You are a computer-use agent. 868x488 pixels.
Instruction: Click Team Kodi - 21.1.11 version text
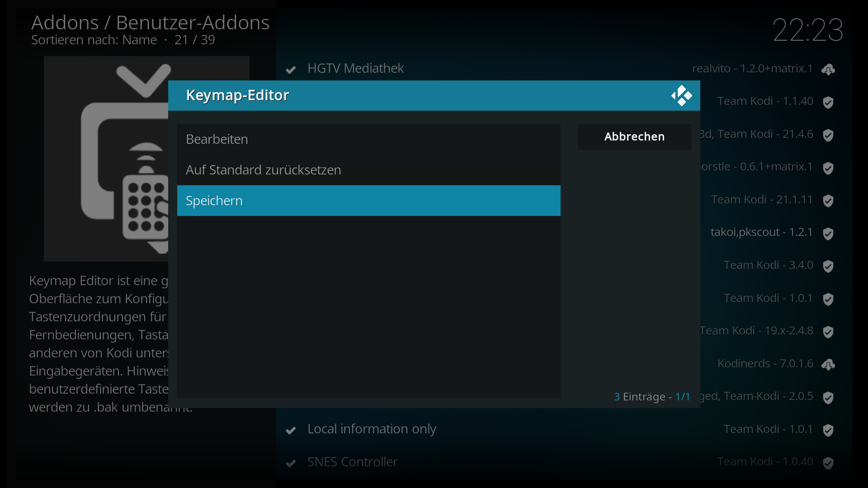tap(762, 199)
